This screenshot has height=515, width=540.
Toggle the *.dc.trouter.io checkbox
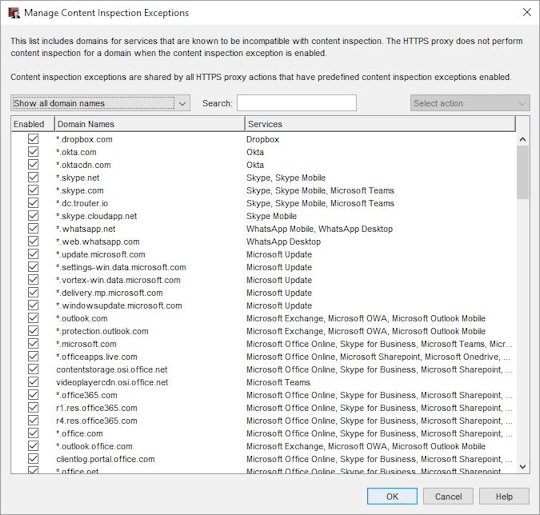(33, 203)
